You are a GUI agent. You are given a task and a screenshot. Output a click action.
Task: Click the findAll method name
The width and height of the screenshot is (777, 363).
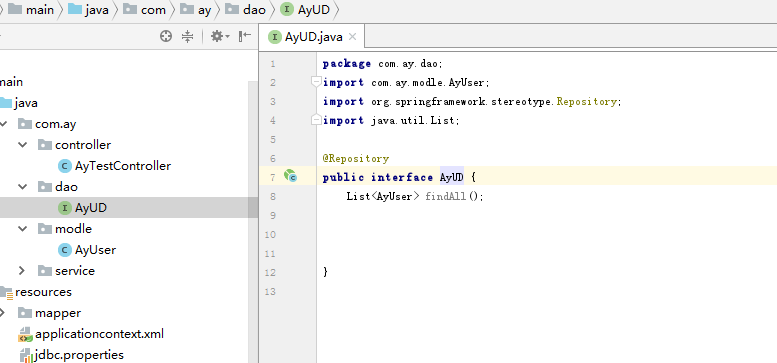[445, 197]
